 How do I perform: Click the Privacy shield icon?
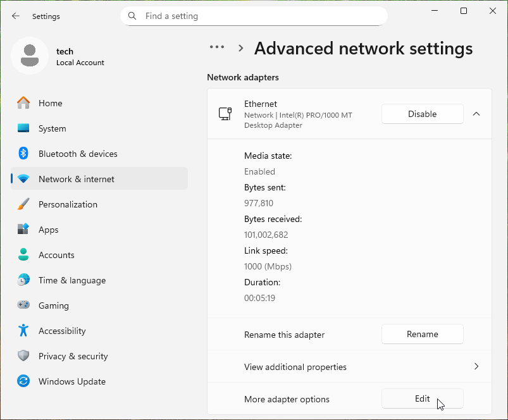coord(23,355)
